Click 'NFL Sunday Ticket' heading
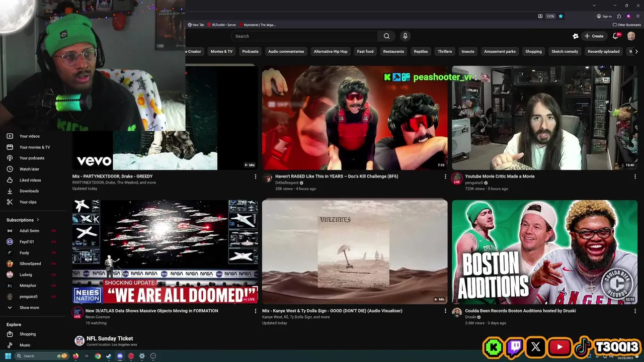Screen dimensions: 644x362 [110, 338]
